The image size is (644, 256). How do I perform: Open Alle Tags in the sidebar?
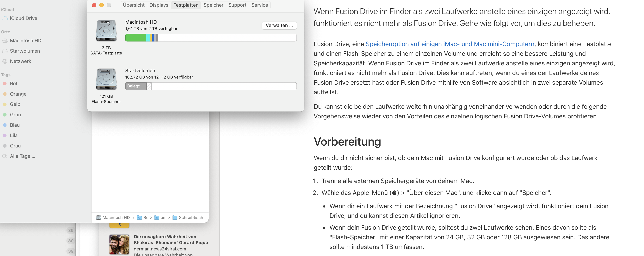point(22,156)
